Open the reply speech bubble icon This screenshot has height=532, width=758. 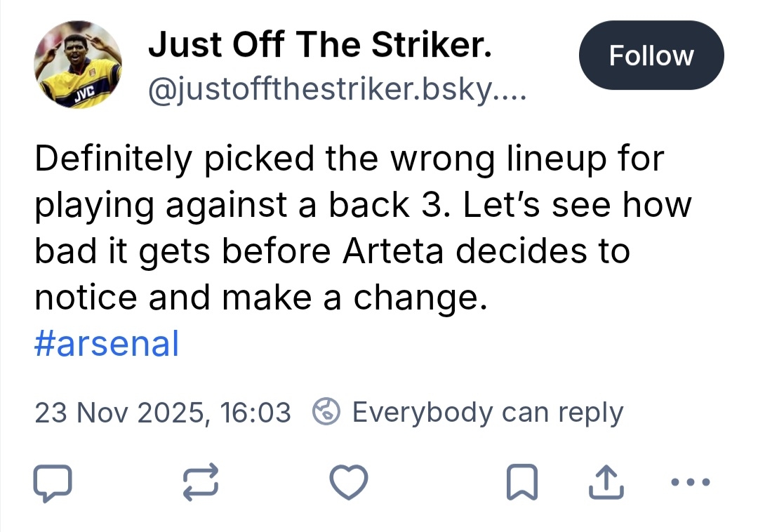click(52, 484)
